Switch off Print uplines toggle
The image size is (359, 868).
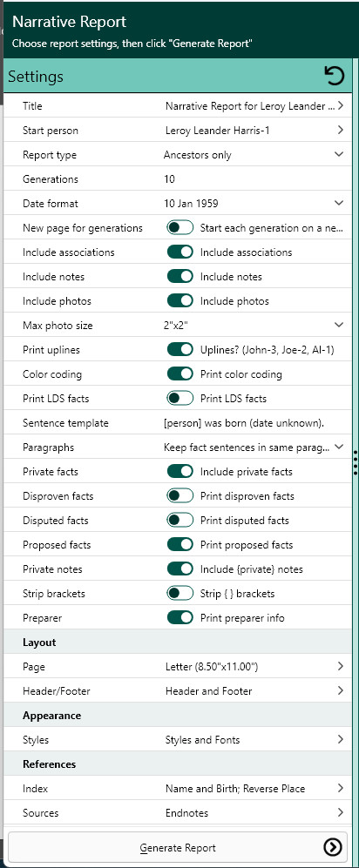[x=180, y=349]
